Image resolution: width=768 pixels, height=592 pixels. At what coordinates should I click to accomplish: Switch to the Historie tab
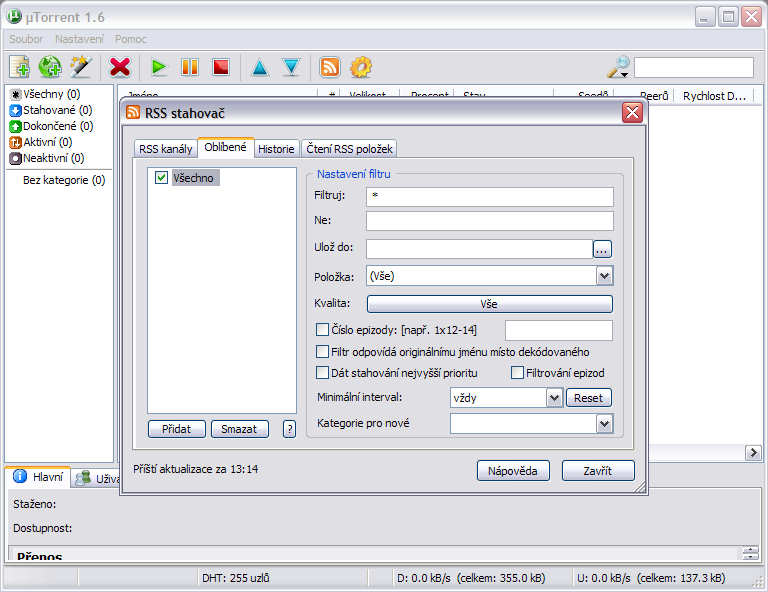pyautogui.click(x=276, y=149)
